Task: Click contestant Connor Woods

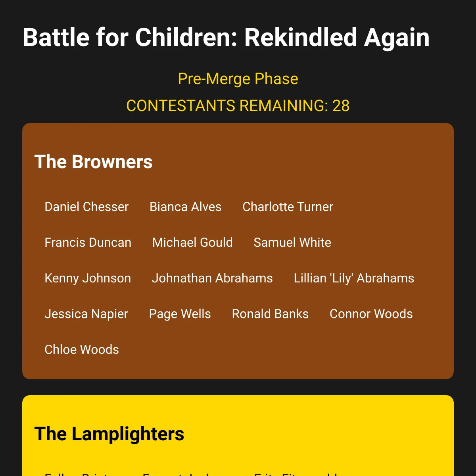Action: 371,314
